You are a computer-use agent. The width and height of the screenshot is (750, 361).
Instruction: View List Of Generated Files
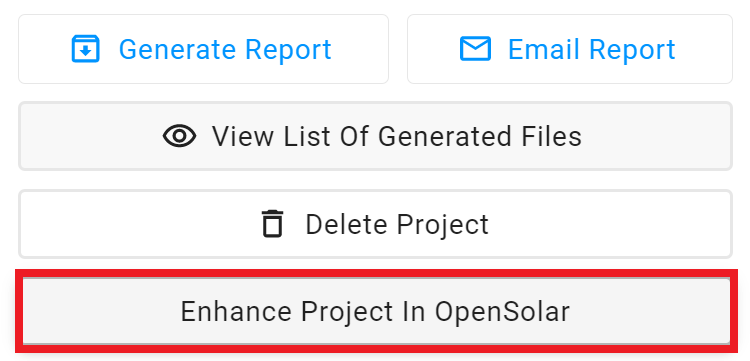pos(375,136)
